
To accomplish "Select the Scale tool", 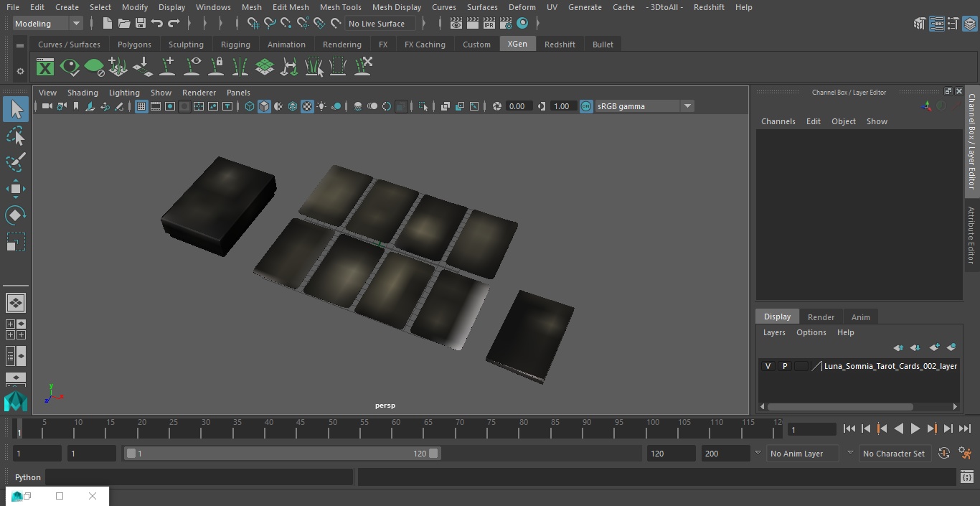I will coord(15,242).
